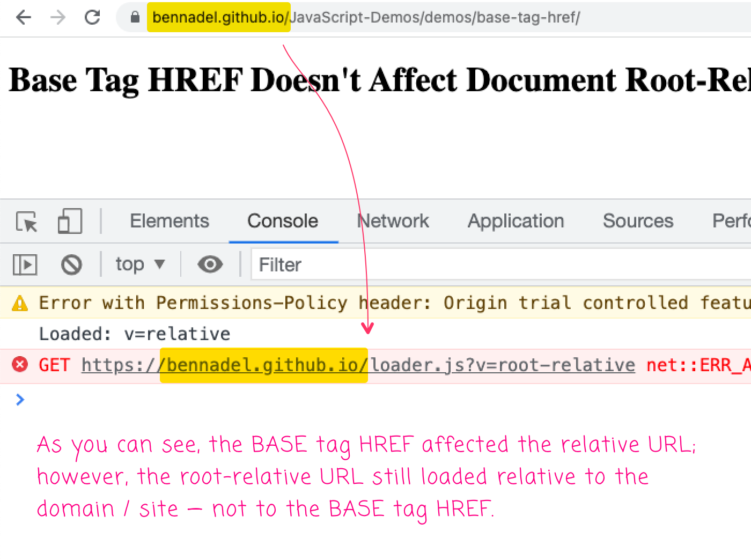The image size is (751, 560).
Task: Click the address bar URL text
Action: (366, 18)
